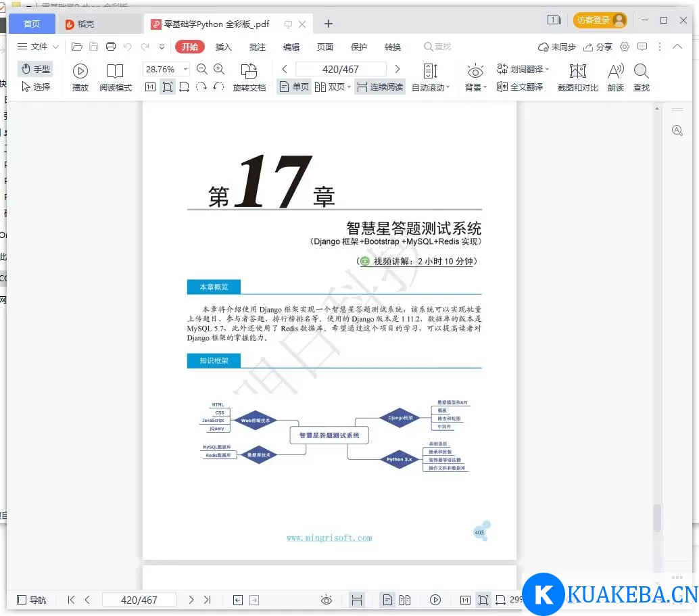This screenshot has height=616, width=699.
Task: Toggle 连续阅读 continuous reading
Action: click(380, 87)
